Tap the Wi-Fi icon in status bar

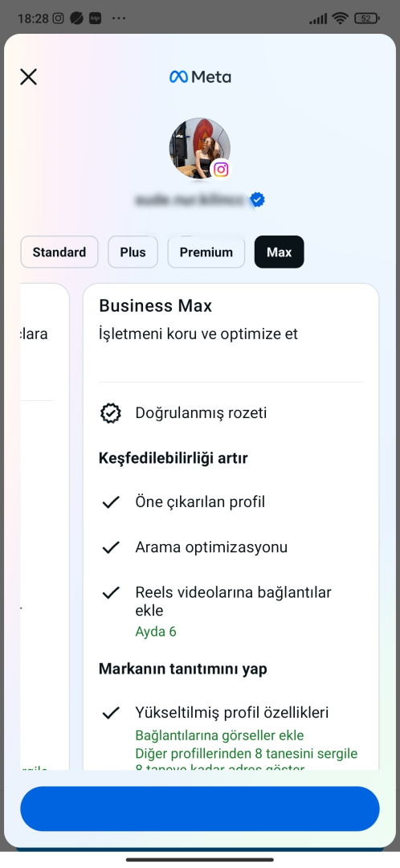(340, 18)
